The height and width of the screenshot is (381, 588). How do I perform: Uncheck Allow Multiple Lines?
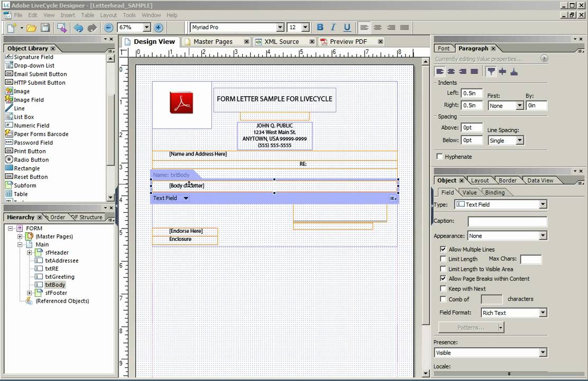[443, 249]
